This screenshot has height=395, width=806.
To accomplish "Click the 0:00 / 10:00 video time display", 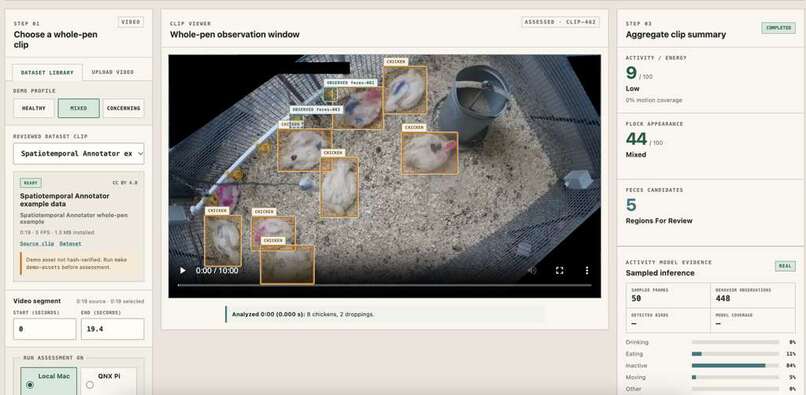I will tap(217, 271).
